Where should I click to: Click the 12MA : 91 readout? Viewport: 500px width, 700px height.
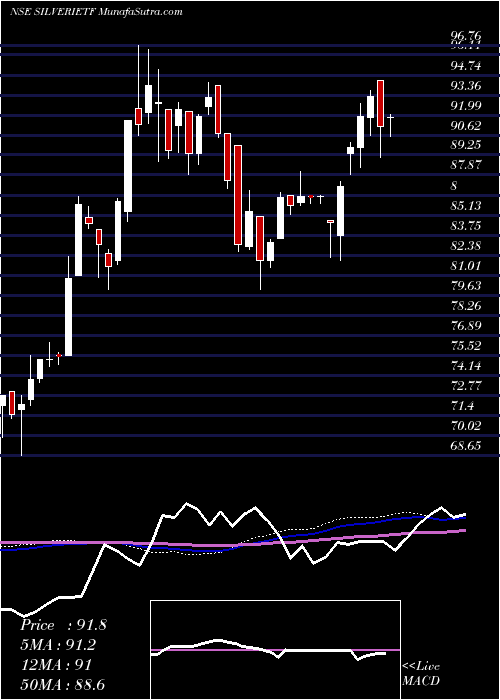[x=56, y=665]
